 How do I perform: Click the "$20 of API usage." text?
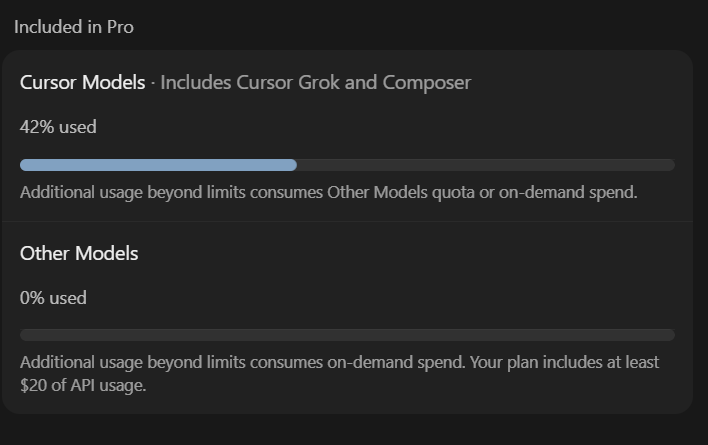(83, 385)
